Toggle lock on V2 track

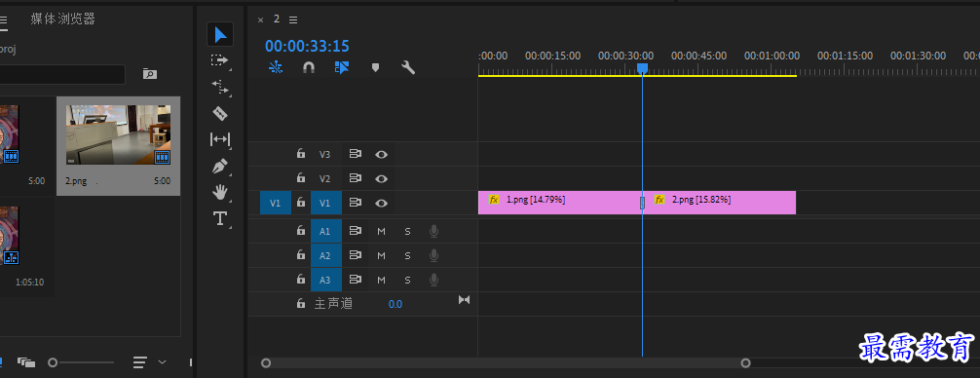[x=301, y=178]
